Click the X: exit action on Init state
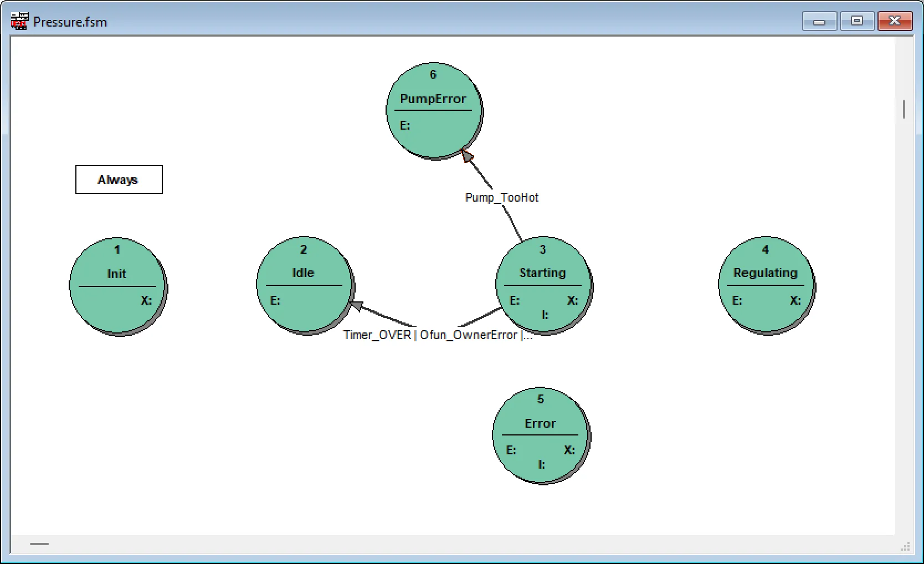The image size is (924, 564). (x=146, y=300)
